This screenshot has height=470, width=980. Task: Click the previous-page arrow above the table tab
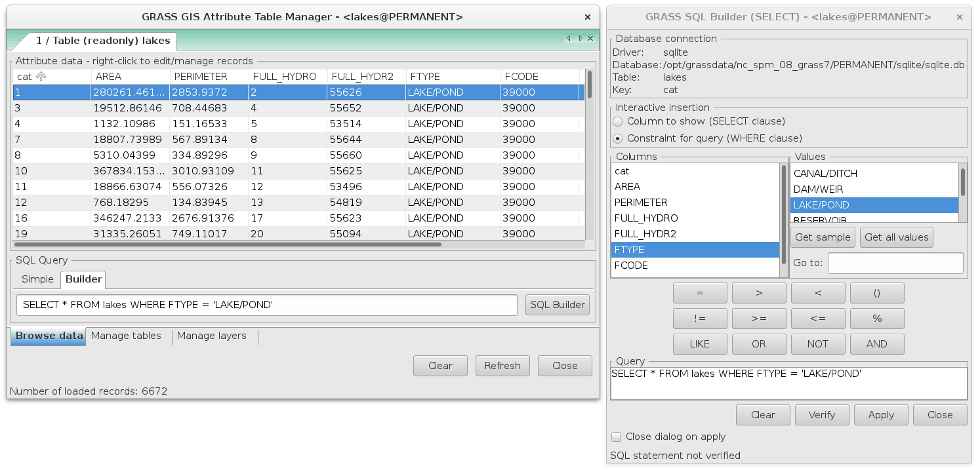pos(569,39)
